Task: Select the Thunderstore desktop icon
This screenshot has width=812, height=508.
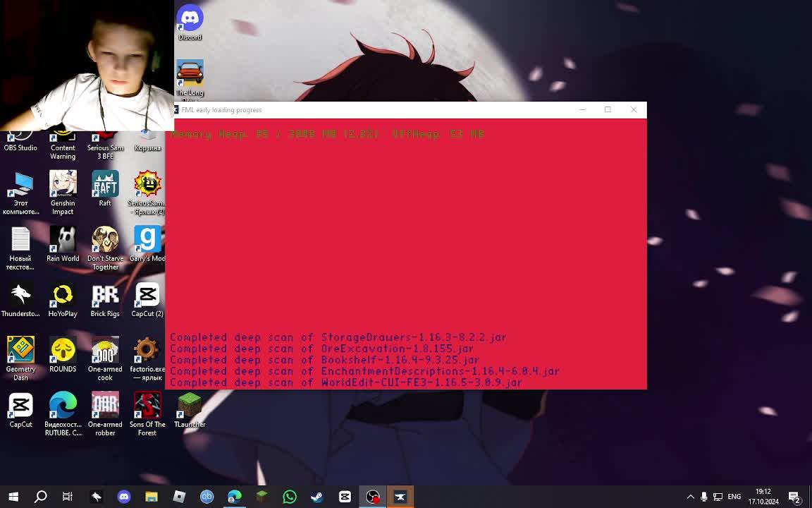Action: pyautogui.click(x=20, y=299)
